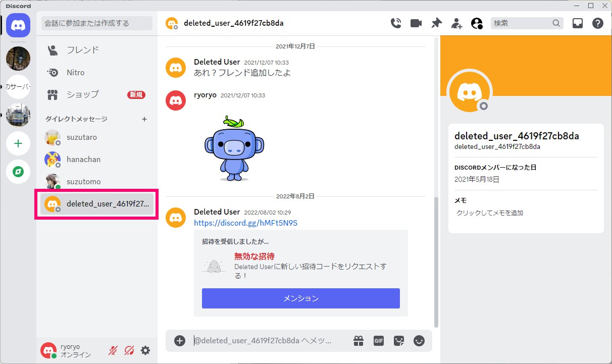Start a voice call with deleted user
This screenshot has height=364, width=612.
click(396, 23)
